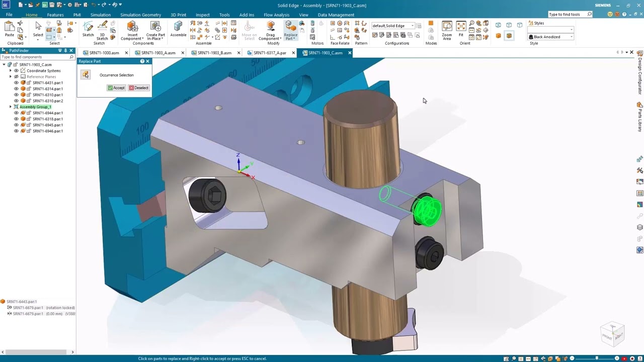Viewport: 644px width, 362px height.
Task: Open the default,Solid Edge configuration dropdown
Action: tap(413, 26)
